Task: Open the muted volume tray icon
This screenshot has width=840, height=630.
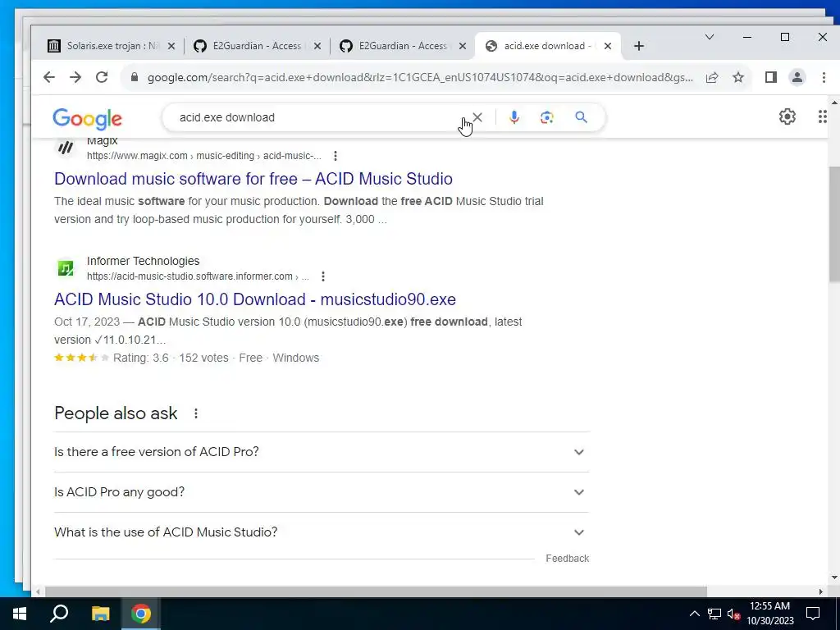Action: coord(733,614)
